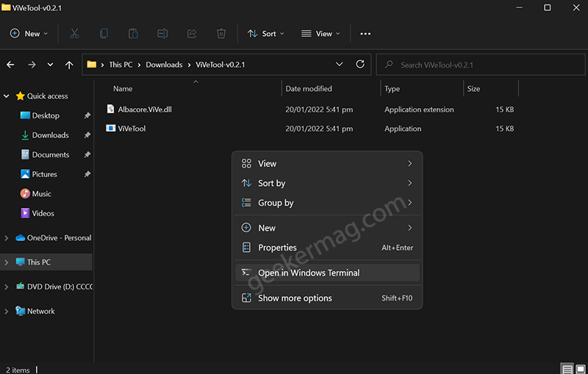Open recent locations chevron dropdown
The height and width of the screenshot is (374, 588).
click(x=50, y=65)
